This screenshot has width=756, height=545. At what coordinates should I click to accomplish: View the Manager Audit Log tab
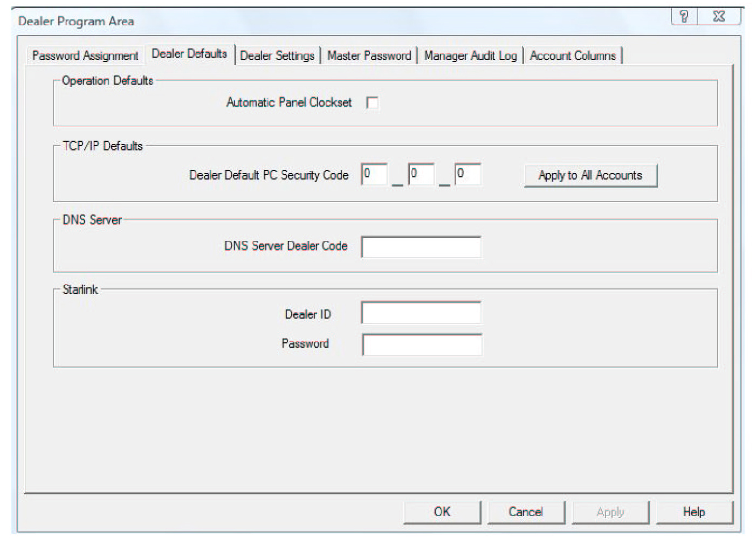click(x=470, y=56)
